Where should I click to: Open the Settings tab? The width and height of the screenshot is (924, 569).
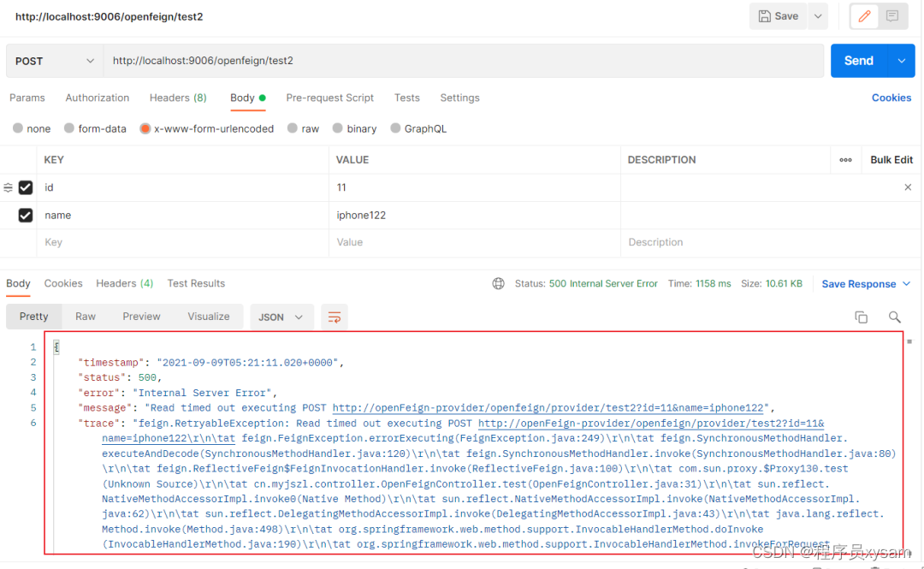[x=459, y=98]
